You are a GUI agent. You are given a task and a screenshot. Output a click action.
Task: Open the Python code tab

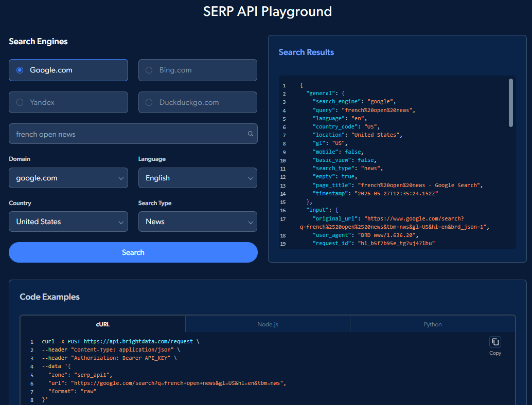point(433,324)
